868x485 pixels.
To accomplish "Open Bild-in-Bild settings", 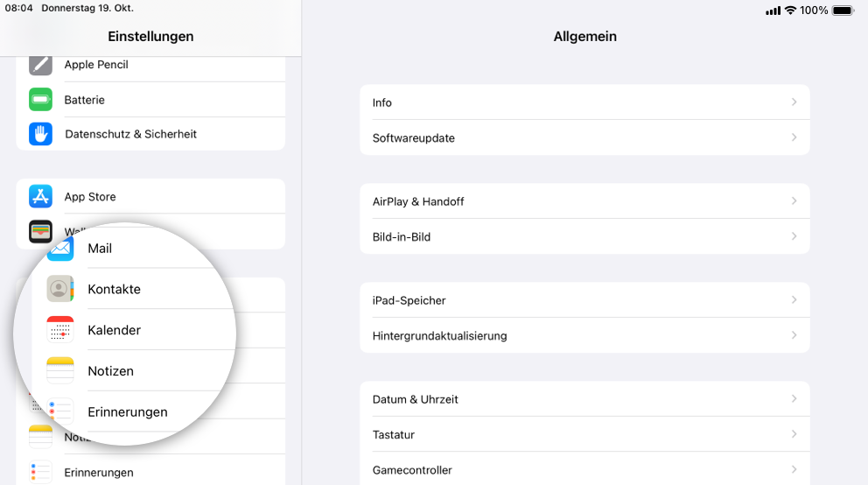I will coord(584,236).
